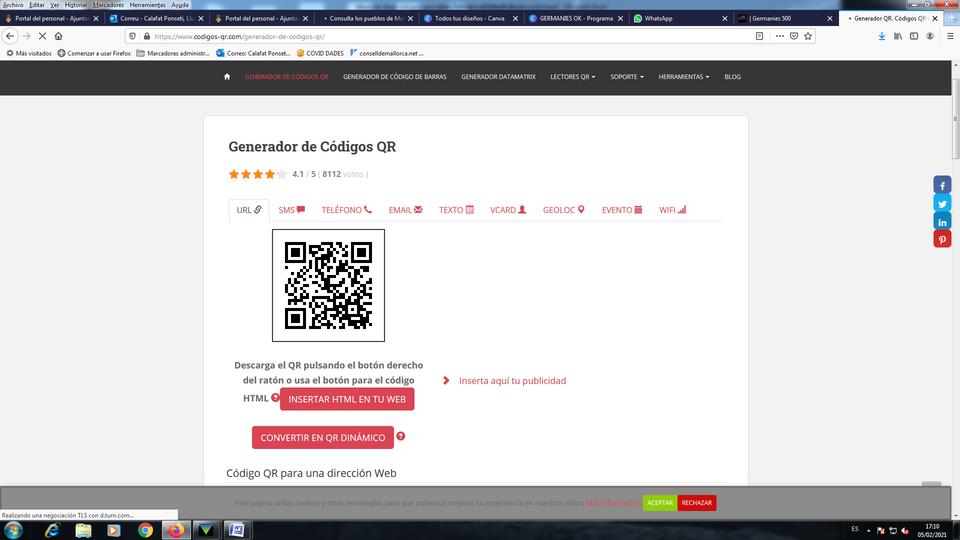Switch to the Texto tab
The height and width of the screenshot is (540, 960).
(x=456, y=210)
